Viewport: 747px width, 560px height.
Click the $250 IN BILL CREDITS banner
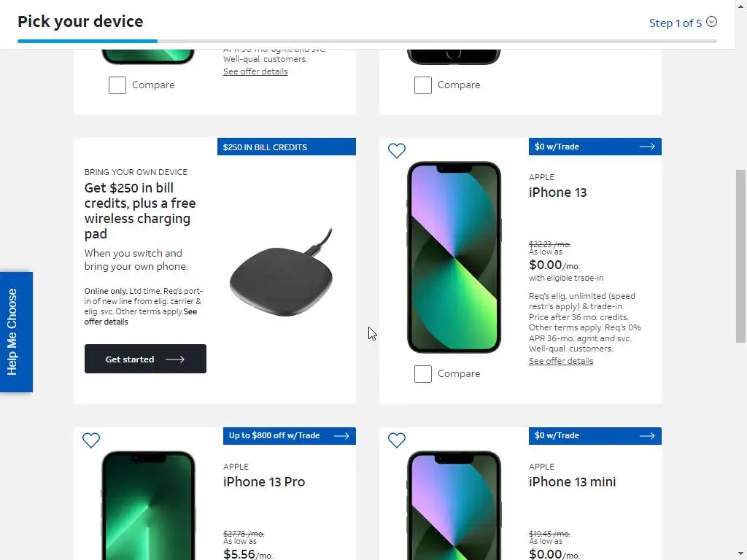[x=286, y=147]
